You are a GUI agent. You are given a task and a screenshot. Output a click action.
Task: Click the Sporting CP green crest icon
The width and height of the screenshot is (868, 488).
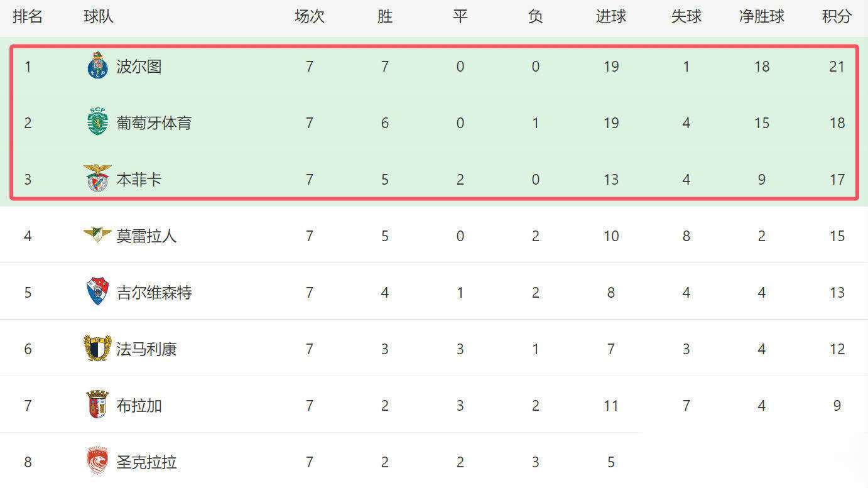(97, 122)
